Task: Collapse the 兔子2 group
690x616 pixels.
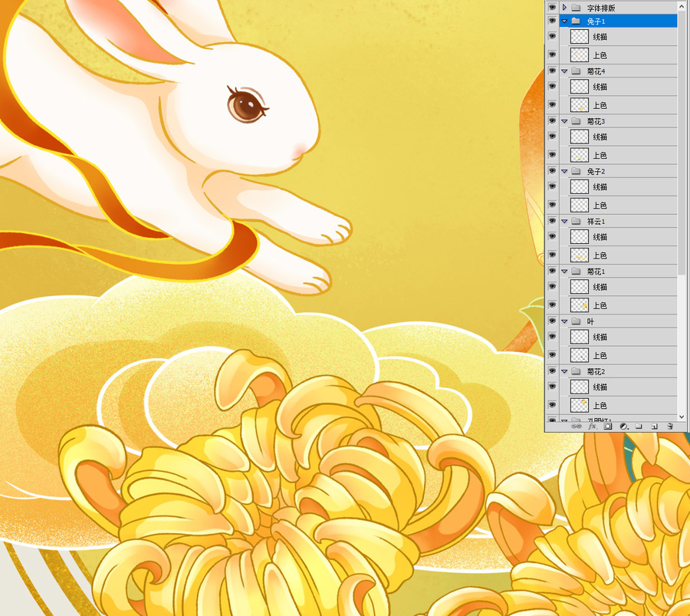Action: (x=564, y=171)
